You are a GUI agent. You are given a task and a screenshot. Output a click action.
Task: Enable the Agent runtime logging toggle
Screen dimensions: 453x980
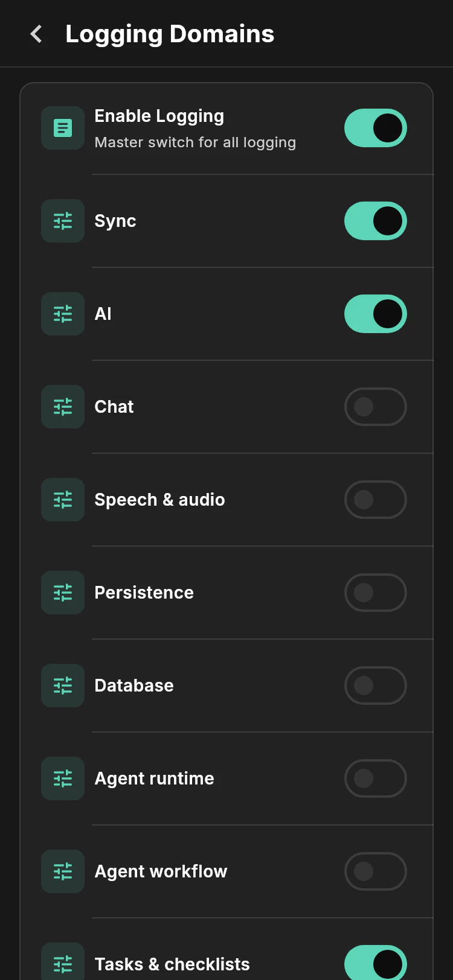[376, 778]
